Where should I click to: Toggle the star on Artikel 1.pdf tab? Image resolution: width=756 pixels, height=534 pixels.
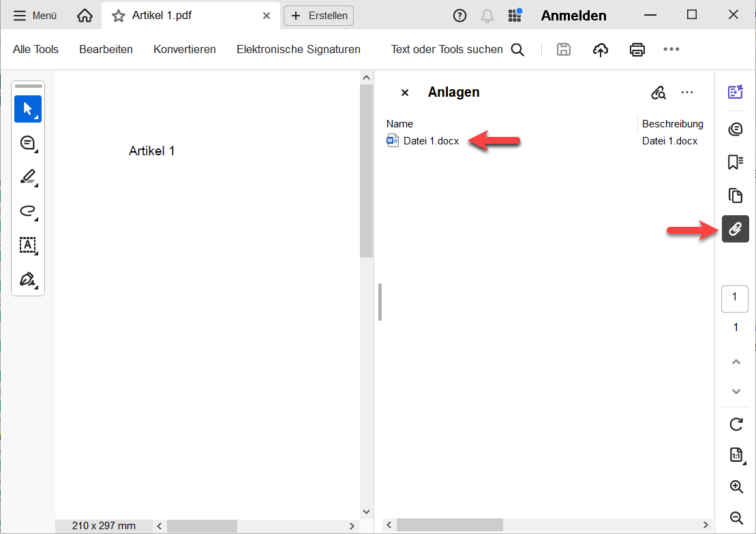tap(119, 16)
